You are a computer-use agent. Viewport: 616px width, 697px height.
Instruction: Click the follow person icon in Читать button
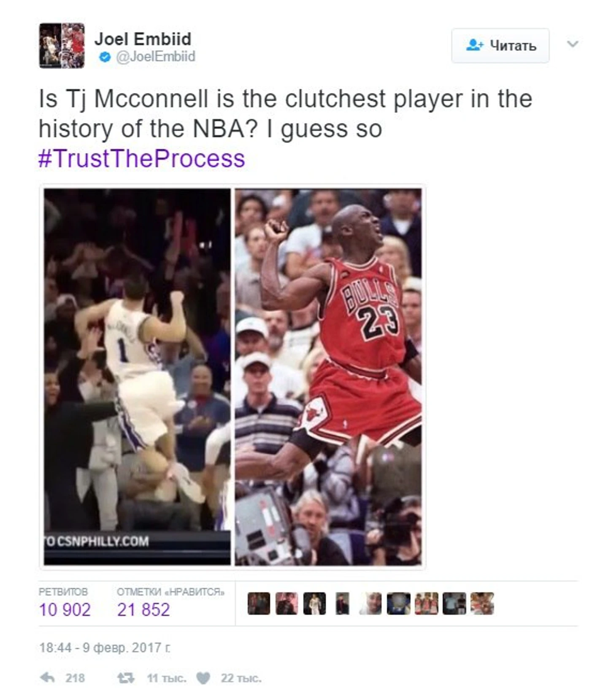pos(475,45)
